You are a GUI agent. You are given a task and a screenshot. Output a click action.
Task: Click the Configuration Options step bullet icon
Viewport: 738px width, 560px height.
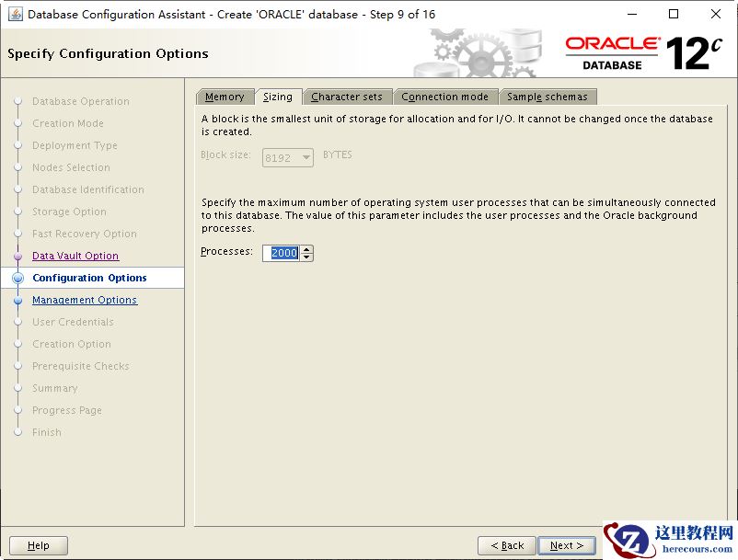17,278
